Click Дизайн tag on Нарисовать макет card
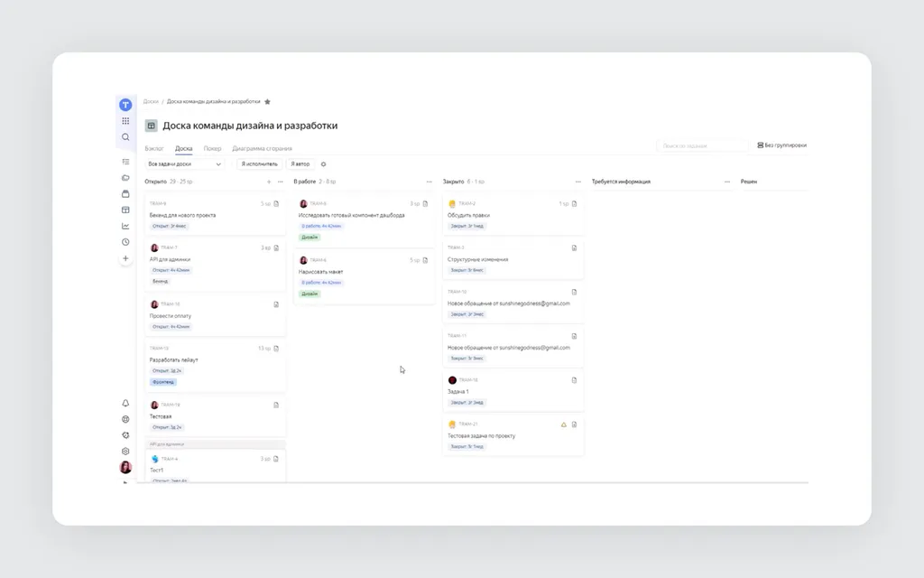This screenshot has height=578, width=924. point(310,294)
